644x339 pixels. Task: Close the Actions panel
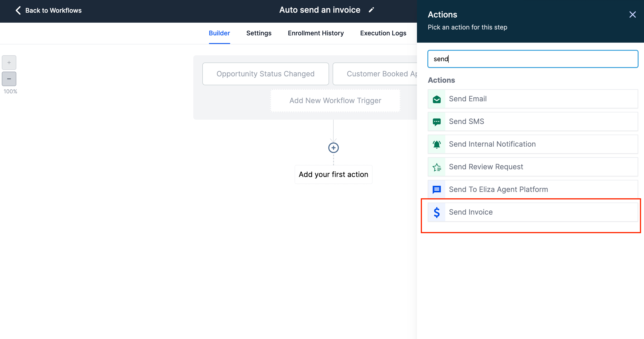tap(632, 15)
